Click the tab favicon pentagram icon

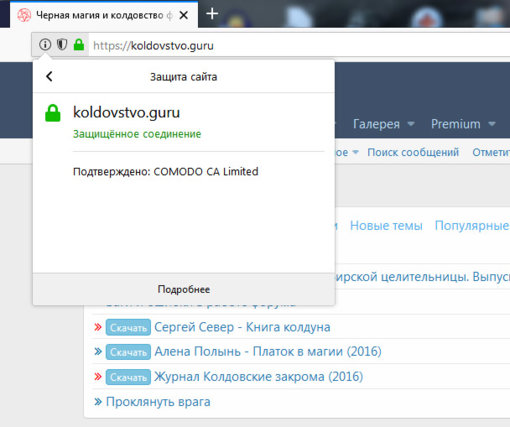(x=24, y=15)
